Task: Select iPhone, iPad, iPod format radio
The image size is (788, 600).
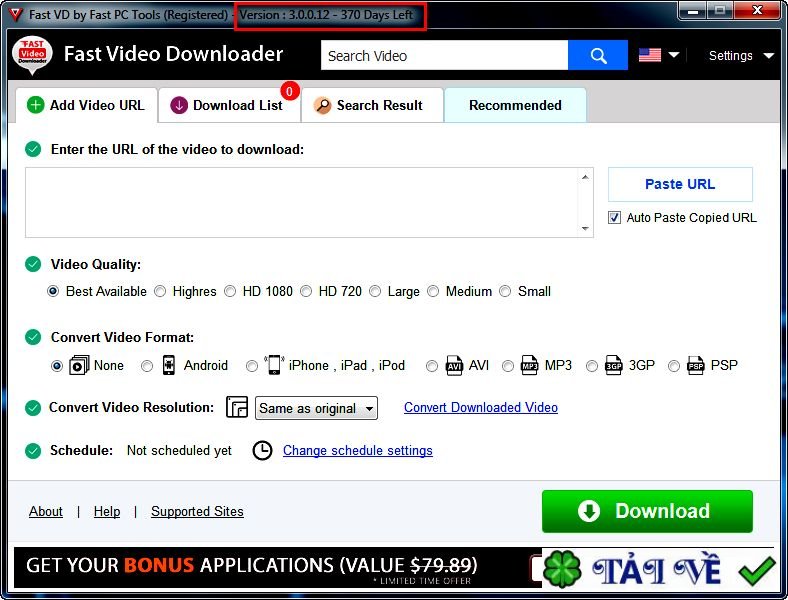Action: coord(252,366)
